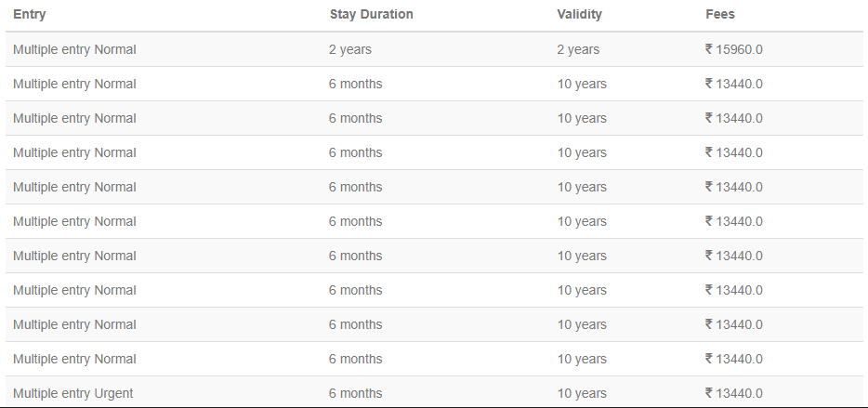This screenshot has height=408, width=868.
Task: Click the fee directly above the Urgent row's fee
Action: pos(734,359)
